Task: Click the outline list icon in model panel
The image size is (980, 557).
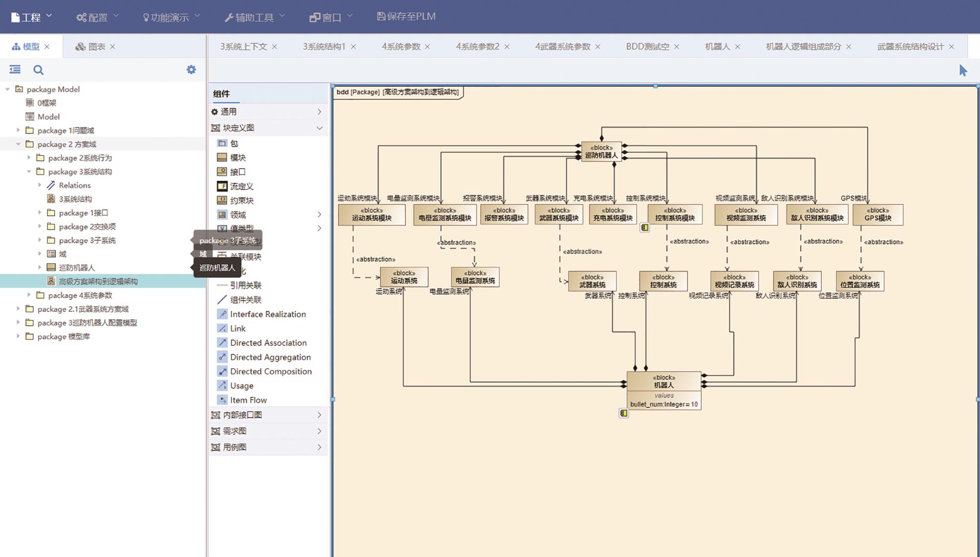Action: coord(15,69)
